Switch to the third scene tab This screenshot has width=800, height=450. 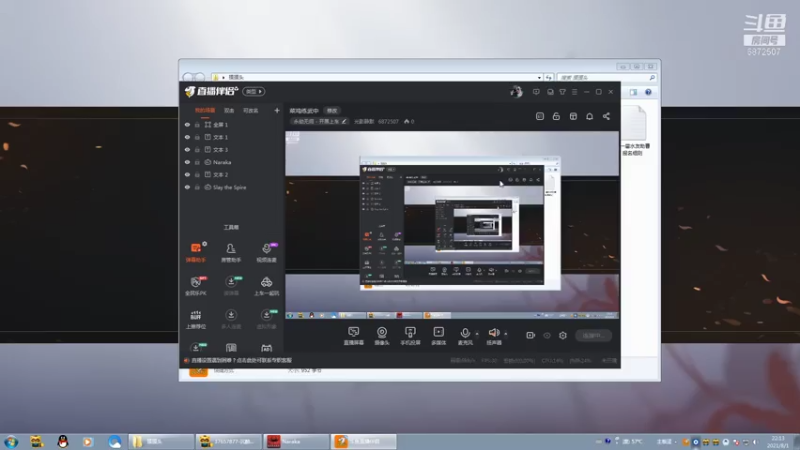click(251, 110)
